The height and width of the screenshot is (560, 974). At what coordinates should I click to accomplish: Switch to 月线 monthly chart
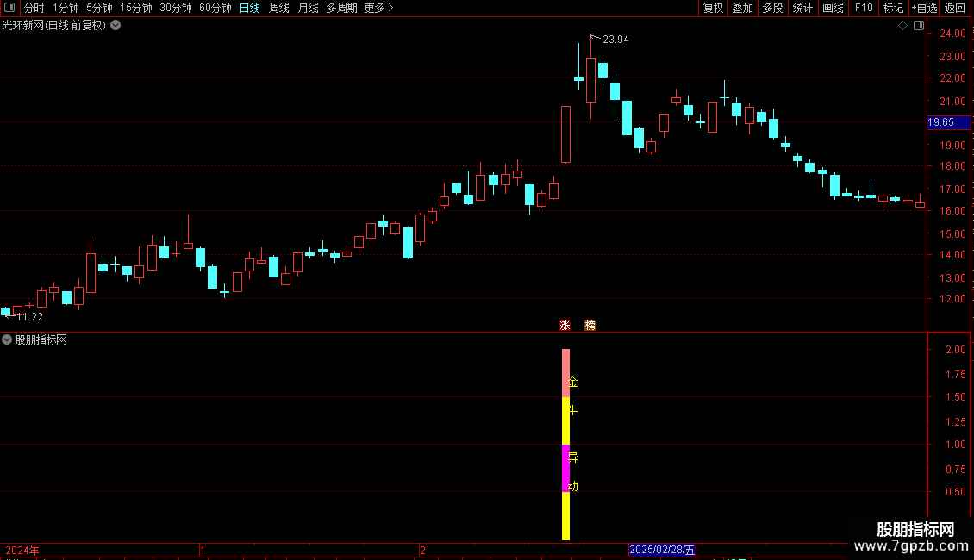(x=308, y=8)
